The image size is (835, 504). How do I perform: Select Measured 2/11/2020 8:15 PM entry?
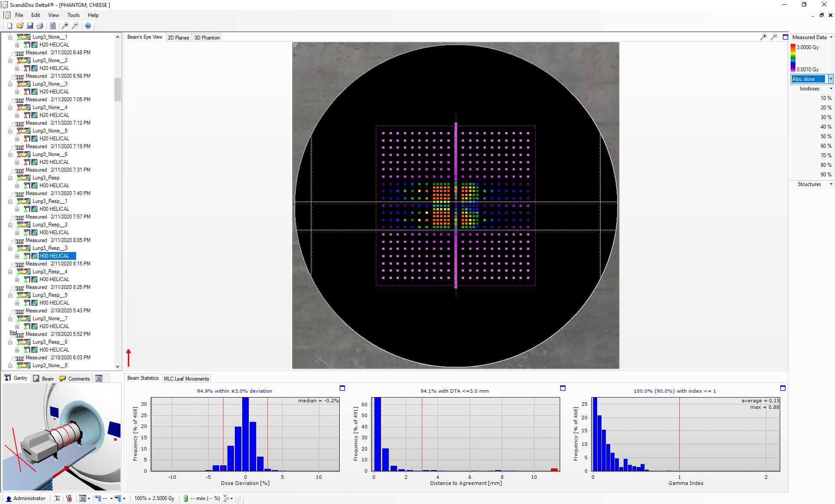pos(58,264)
